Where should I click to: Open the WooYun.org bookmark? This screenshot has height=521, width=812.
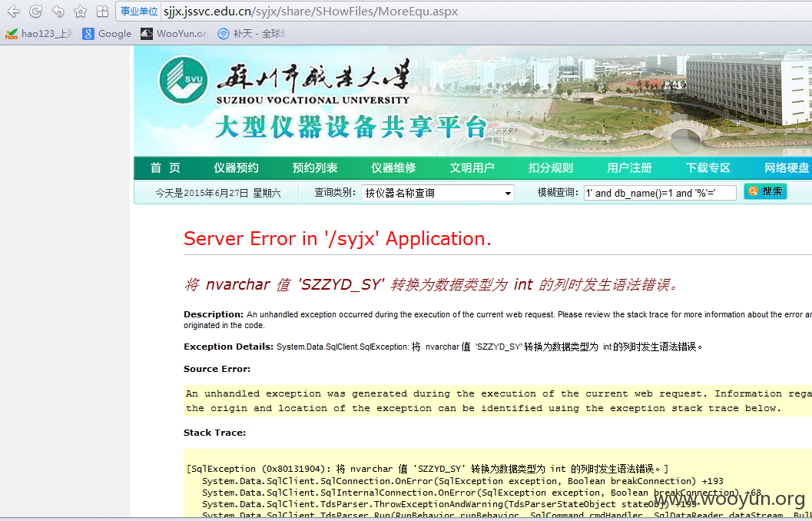[x=174, y=34]
